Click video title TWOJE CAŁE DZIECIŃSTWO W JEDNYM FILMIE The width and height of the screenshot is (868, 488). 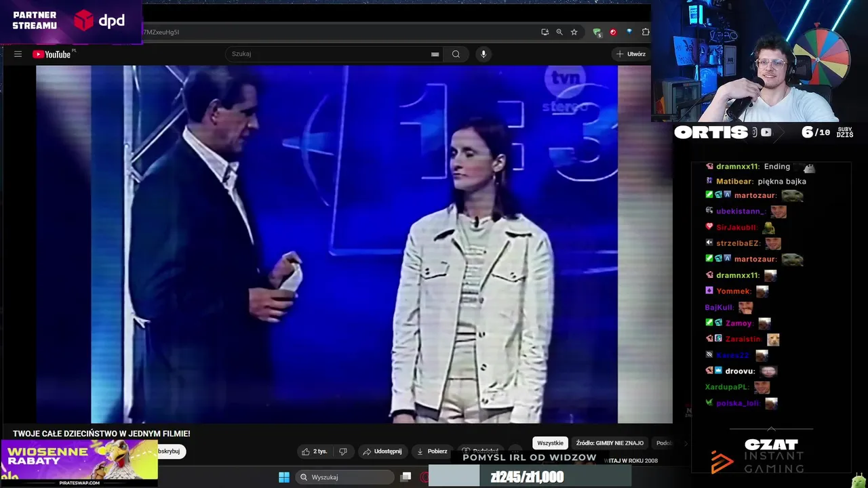point(102,434)
